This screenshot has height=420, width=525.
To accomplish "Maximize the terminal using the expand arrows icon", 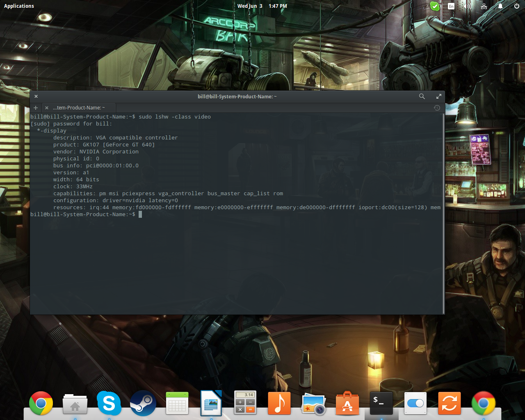I will point(438,96).
